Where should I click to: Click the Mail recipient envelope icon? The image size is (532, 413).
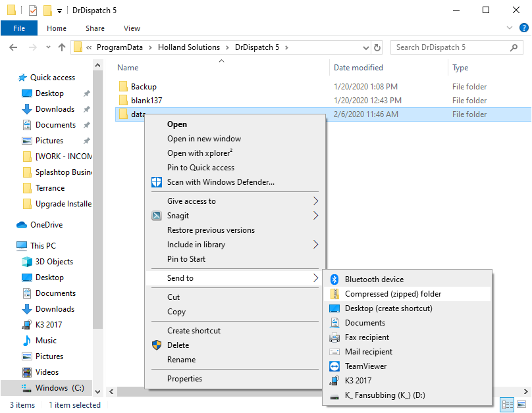pyautogui.click(x=334, y=352)
